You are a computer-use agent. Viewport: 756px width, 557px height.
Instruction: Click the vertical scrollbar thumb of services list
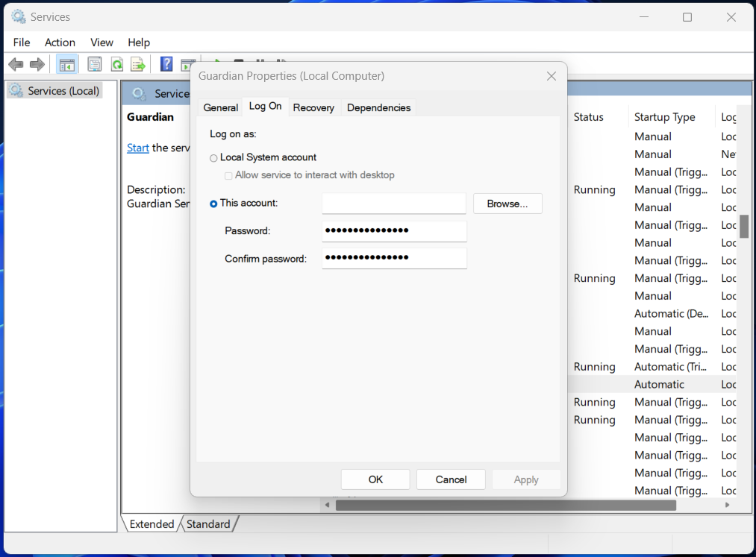[743, 227]
